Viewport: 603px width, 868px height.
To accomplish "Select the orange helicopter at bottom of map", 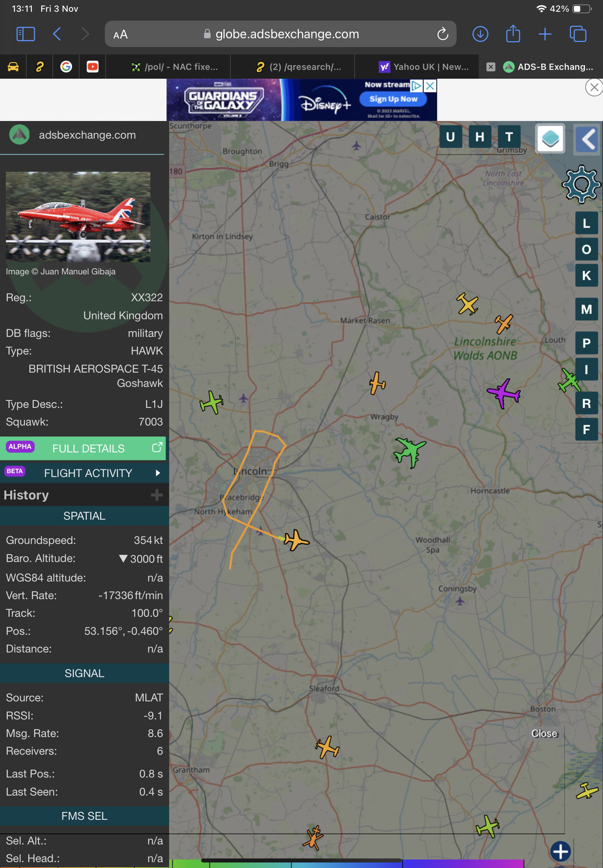I will coord(313,837).
